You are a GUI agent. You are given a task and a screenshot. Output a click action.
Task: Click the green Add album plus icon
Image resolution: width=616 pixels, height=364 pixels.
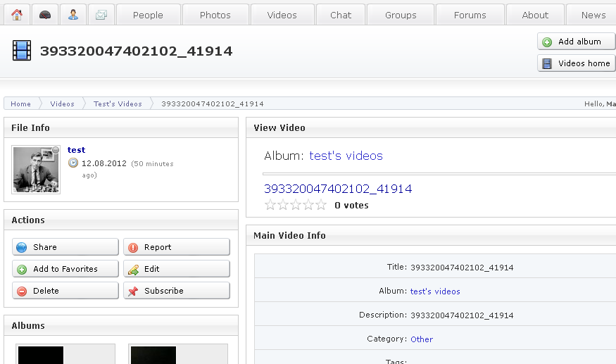click(547, 42)
